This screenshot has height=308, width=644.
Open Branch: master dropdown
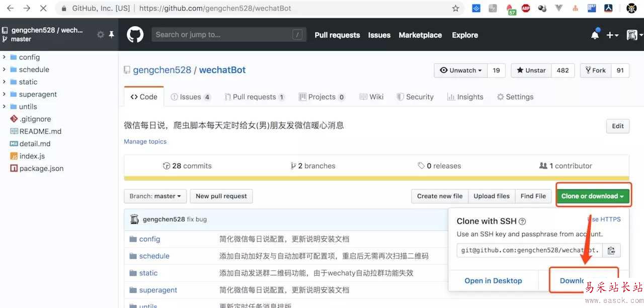click(155, 196)
